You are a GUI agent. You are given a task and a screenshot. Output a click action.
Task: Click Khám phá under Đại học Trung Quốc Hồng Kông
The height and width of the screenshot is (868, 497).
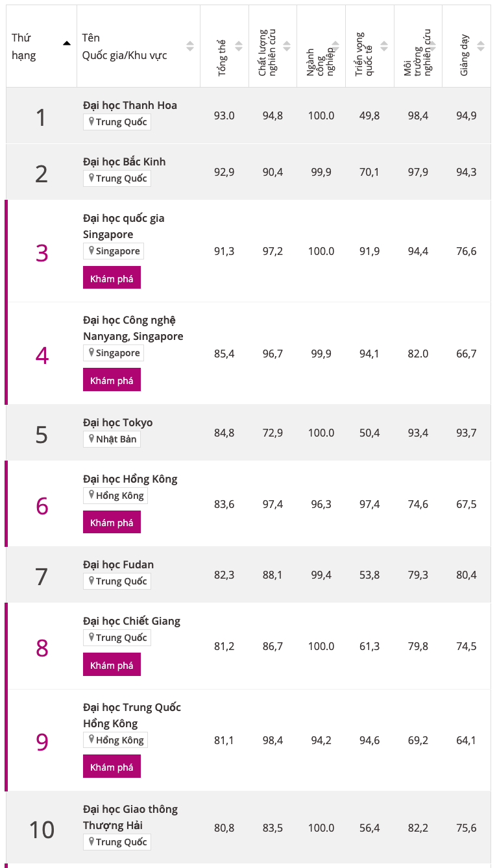pyautogui.click(x=112, y=767)
